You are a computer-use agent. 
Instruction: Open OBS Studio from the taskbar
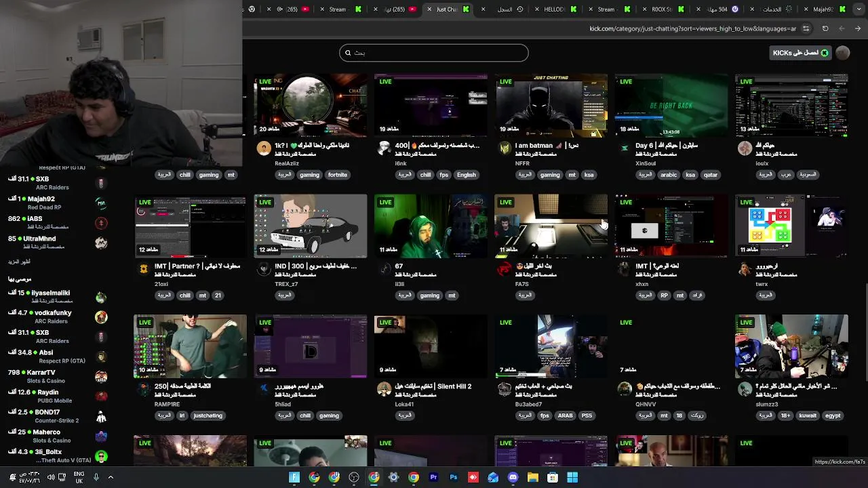click(354, 477)
